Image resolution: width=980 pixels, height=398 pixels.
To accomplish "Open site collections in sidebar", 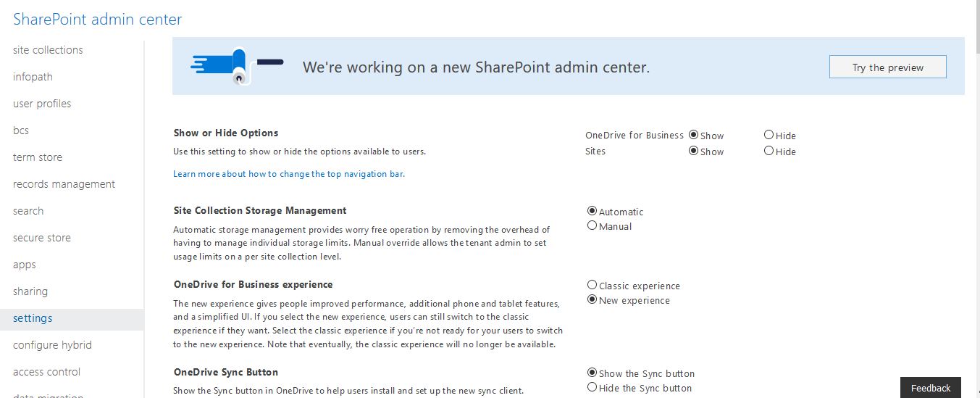I will (48, 50).
